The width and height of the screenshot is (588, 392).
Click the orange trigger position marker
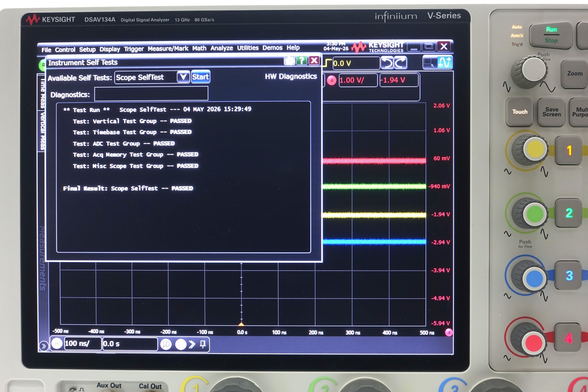coord(241,324)
